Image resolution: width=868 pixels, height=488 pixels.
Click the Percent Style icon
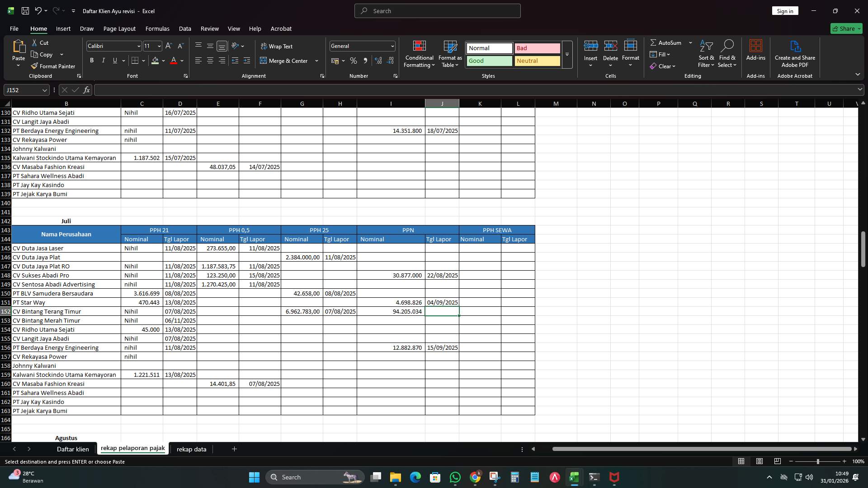[354, 61]
